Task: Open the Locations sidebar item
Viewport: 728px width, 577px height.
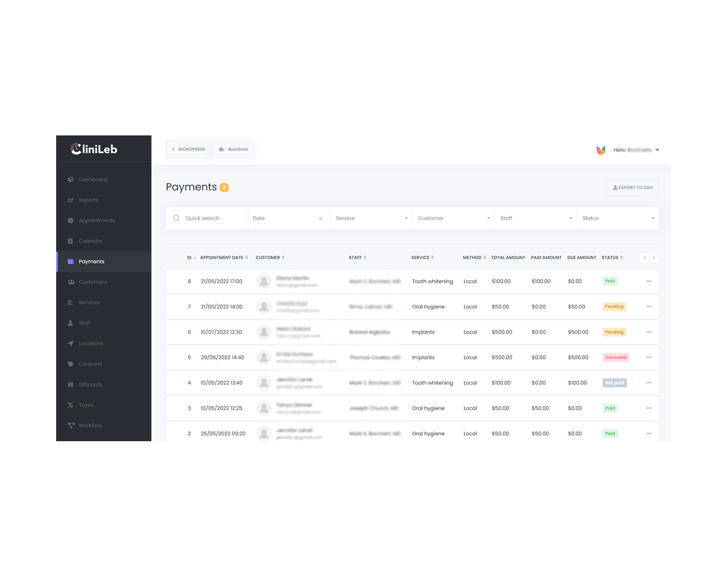Action: tap(91, 344)
